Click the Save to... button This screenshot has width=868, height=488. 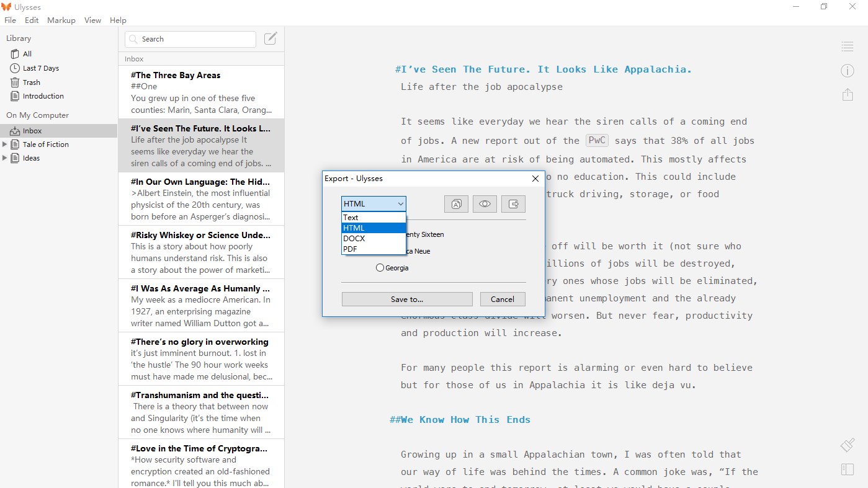[x=406, y=299]
